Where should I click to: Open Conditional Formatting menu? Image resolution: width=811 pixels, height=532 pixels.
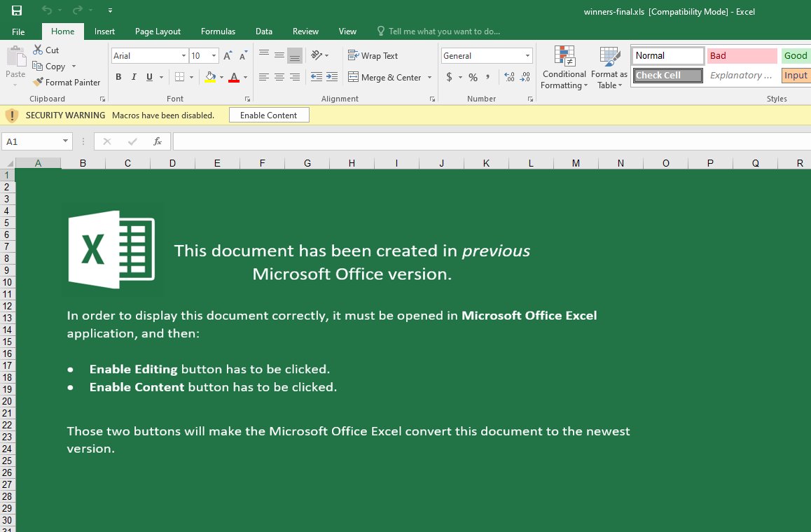564,68
